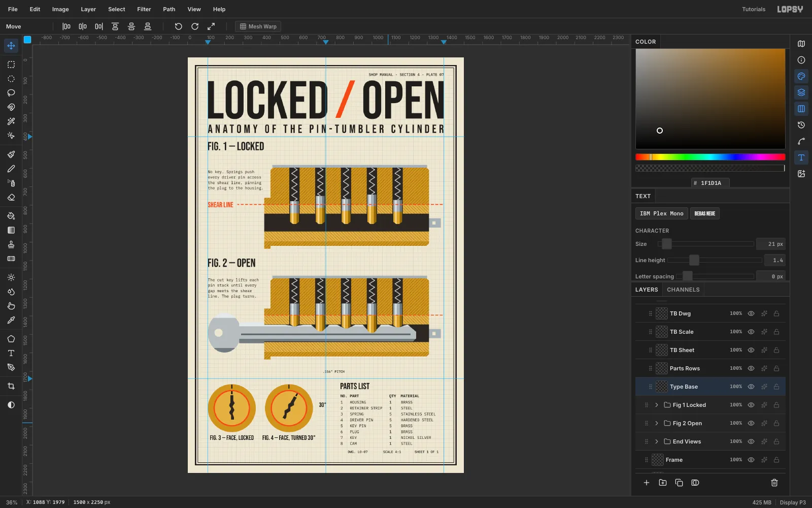Align bottom edges of the selection

148,26
